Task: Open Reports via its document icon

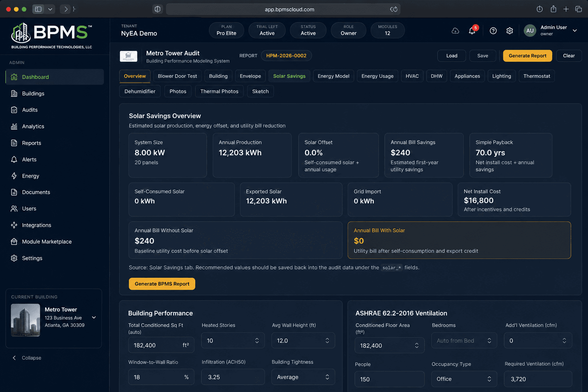Action: [14, 143]
